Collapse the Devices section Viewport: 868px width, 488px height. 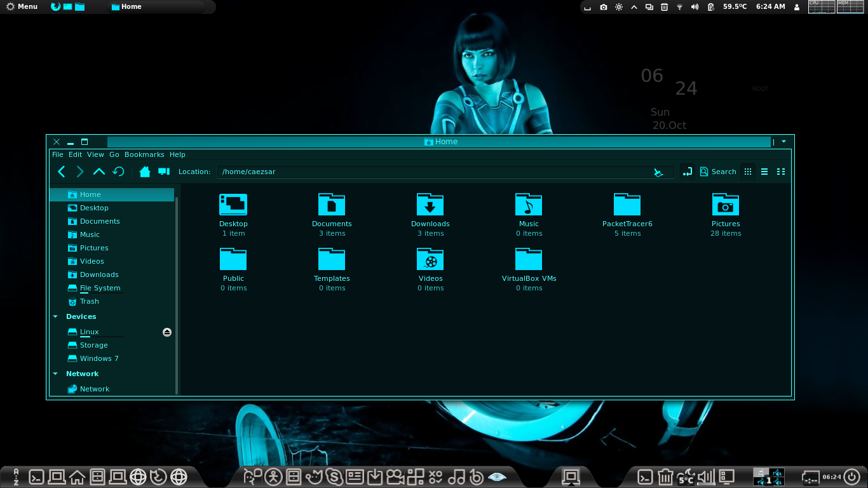(55, 316)
